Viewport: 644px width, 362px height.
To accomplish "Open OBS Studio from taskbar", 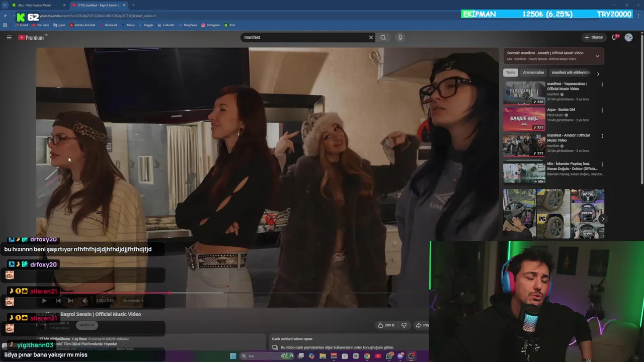I will [411, 356].
